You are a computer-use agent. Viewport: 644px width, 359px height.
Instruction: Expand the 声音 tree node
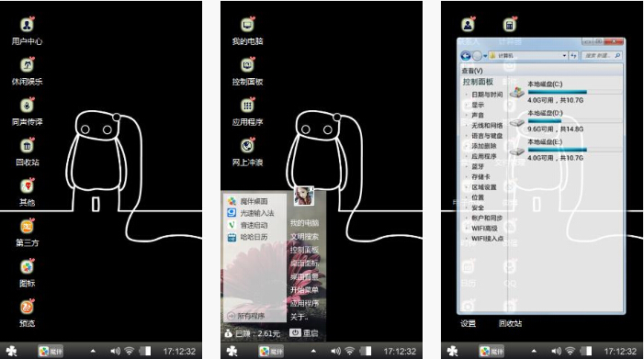click(467, 115)
